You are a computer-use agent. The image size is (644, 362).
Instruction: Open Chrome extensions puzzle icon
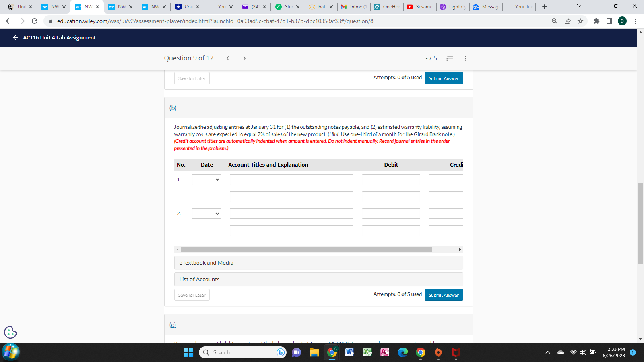point(597,21)
